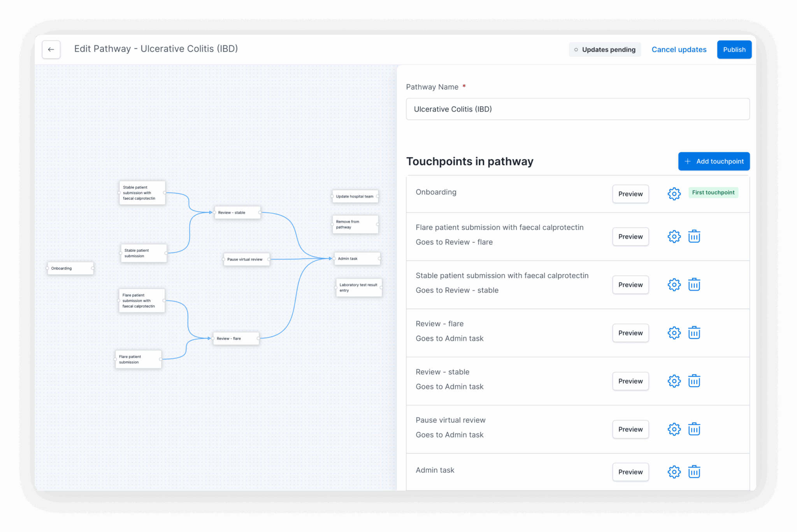This screenshot has width=797, height=532.
Task: Select the Review - stable node in the diagram
Action: 237,212
